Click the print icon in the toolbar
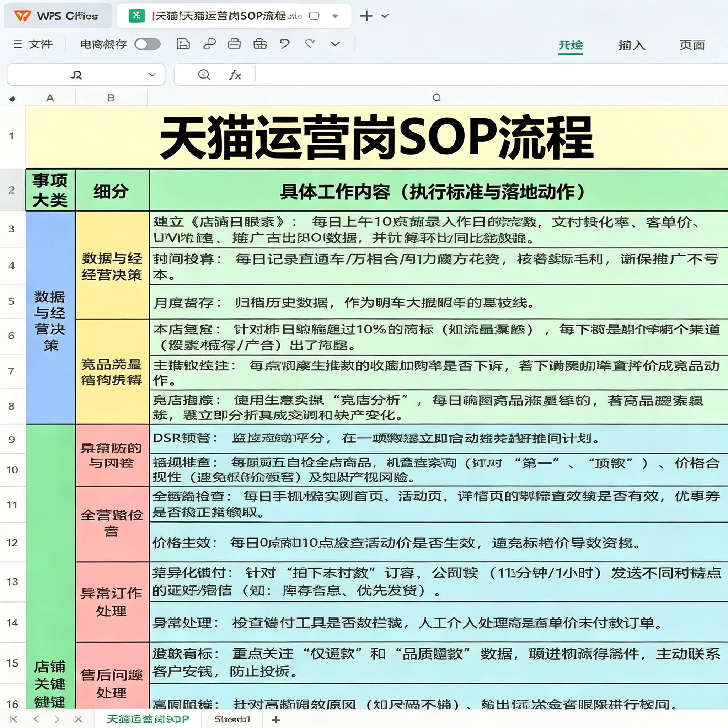The image size is (728, 728). [x=234, y=44]
